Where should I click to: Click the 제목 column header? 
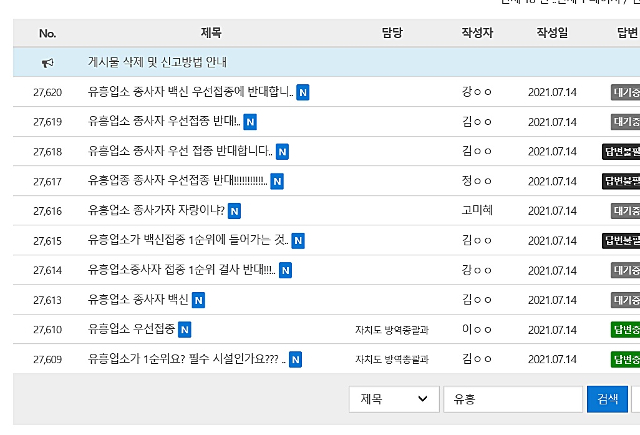coord(211,33)
